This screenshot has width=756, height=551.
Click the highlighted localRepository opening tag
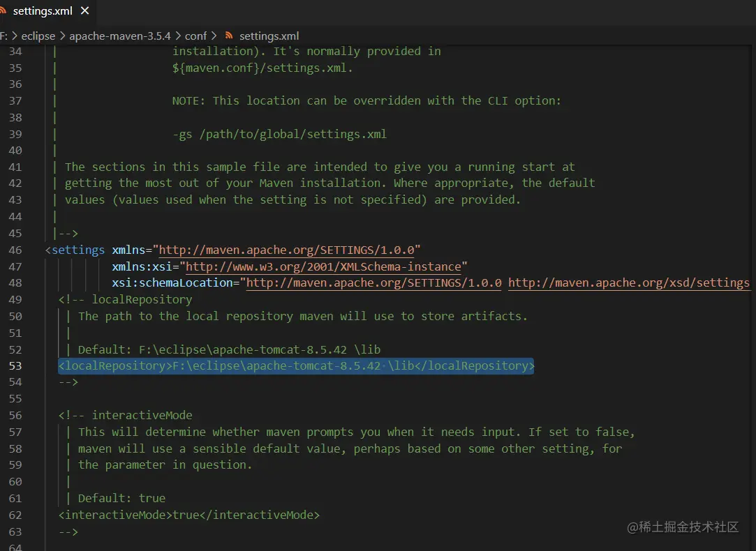coord(115,365)
